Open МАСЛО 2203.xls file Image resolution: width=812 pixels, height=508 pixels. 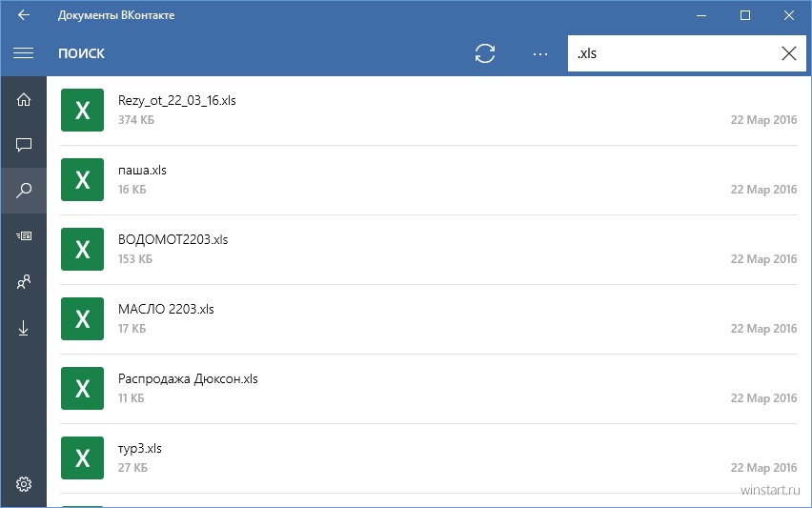coord(429,319)
